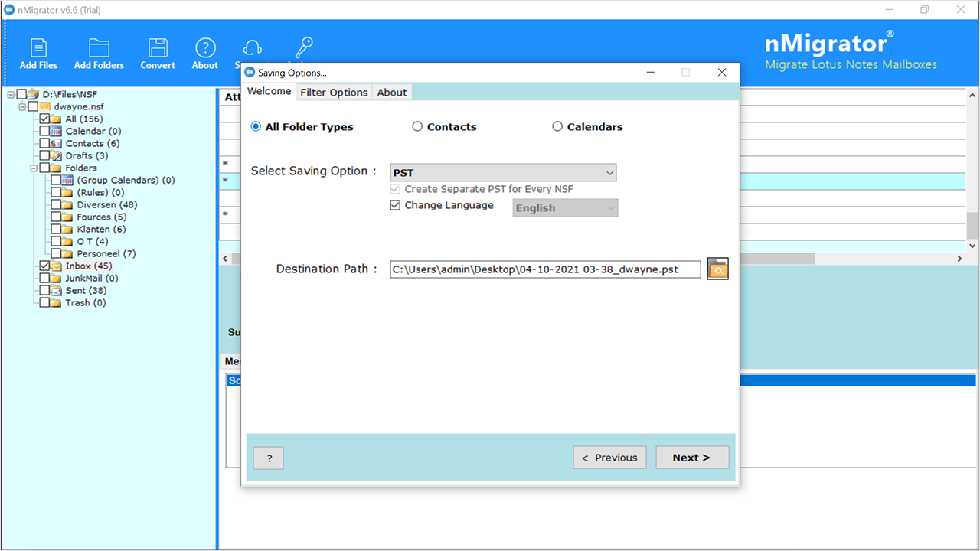Browse destination folder with folder icon
The width and height of the screenshot is (980, 551).
coord(717,269)
